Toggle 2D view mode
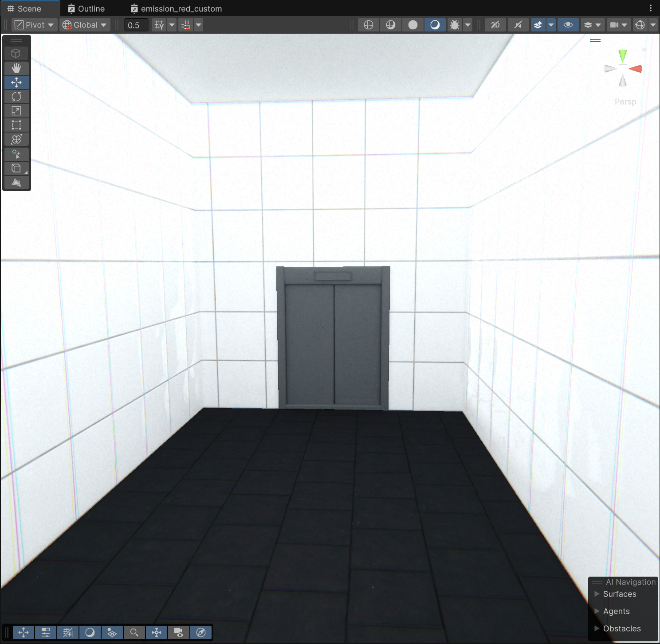The height and width of the screenshot is (644, 660). tap(495, 25)
